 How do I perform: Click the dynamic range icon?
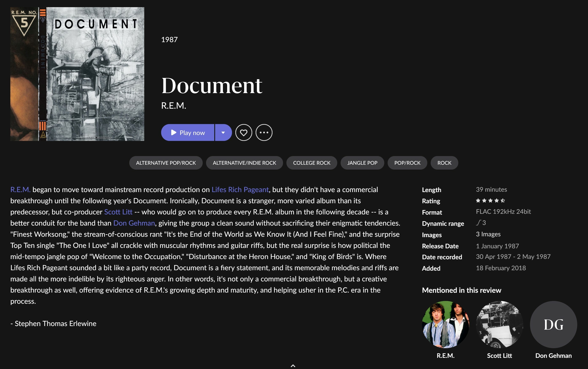478,222
